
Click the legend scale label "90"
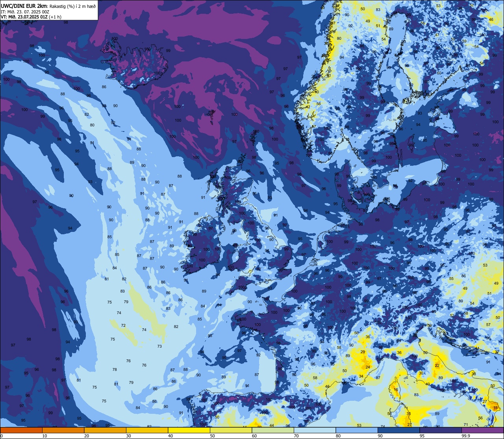380,436
